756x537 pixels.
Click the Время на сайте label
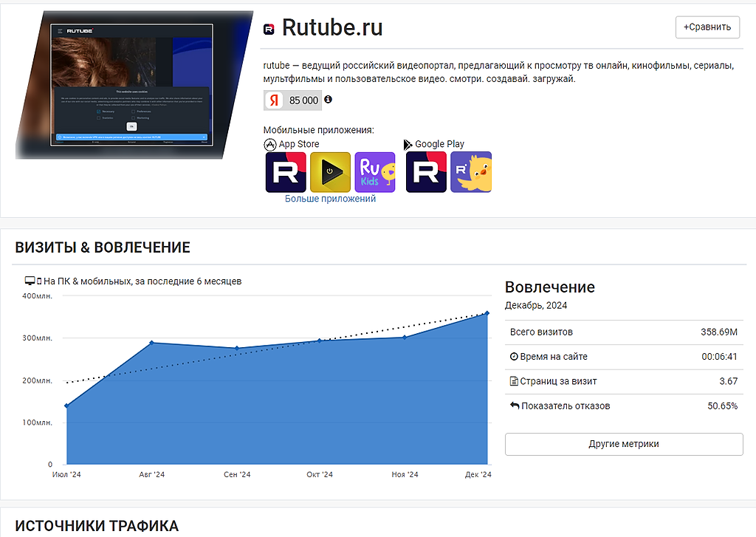[x=554, y=357]
